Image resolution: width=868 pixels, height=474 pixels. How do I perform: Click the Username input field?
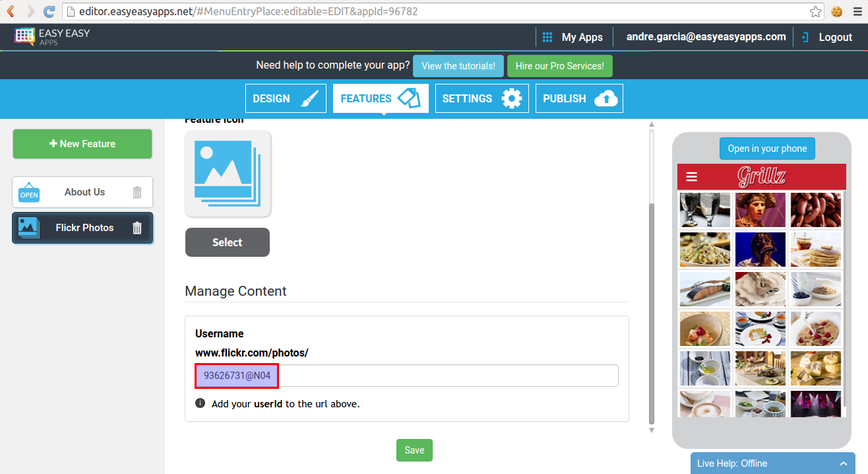pos(406,375)
